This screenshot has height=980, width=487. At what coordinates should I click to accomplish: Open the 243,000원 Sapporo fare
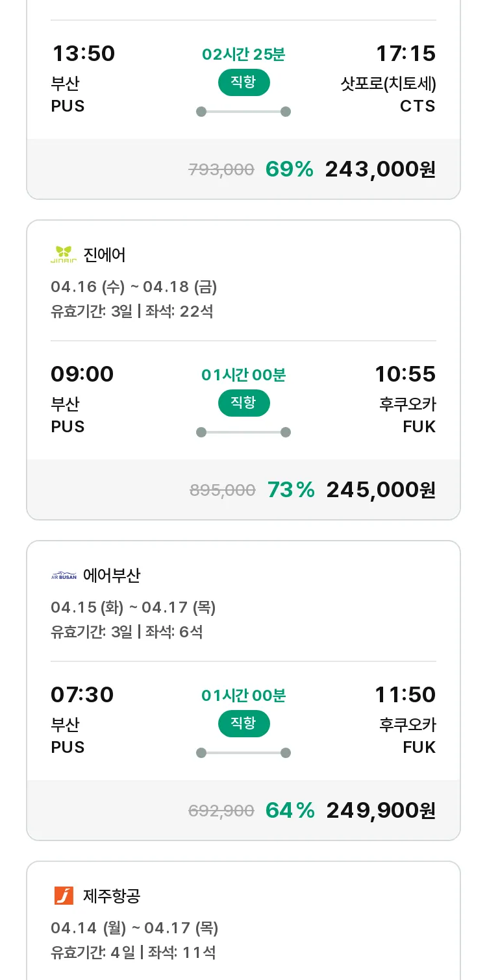380,169
